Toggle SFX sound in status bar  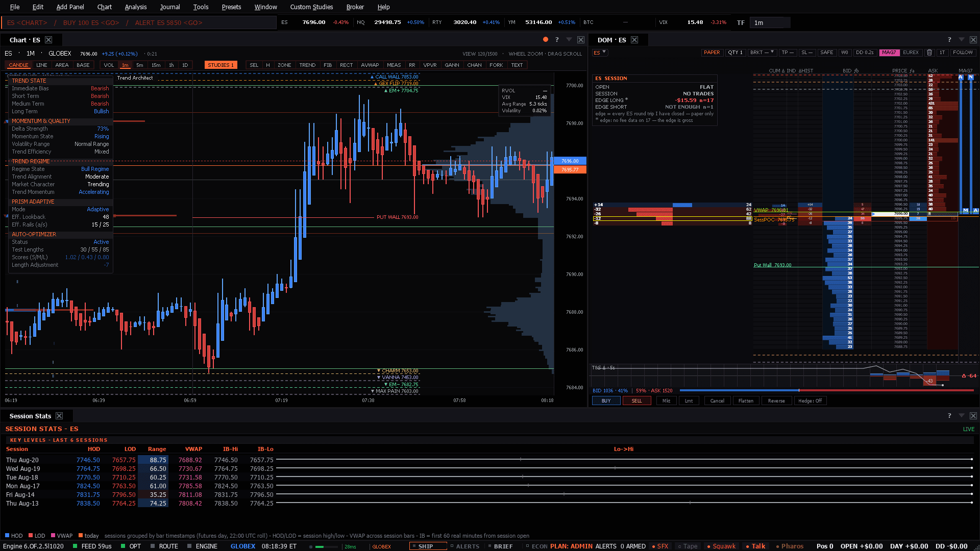click(660, 546)
